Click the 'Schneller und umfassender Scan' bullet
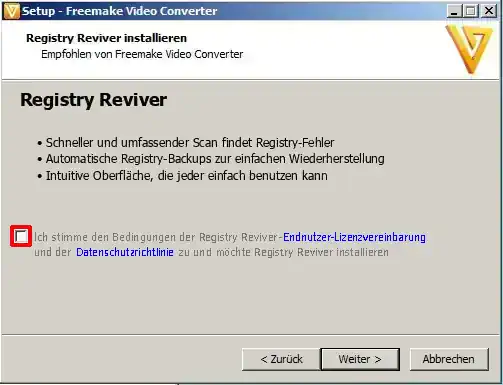The height and width of the screenshot is (385, 503). (185, 143)
